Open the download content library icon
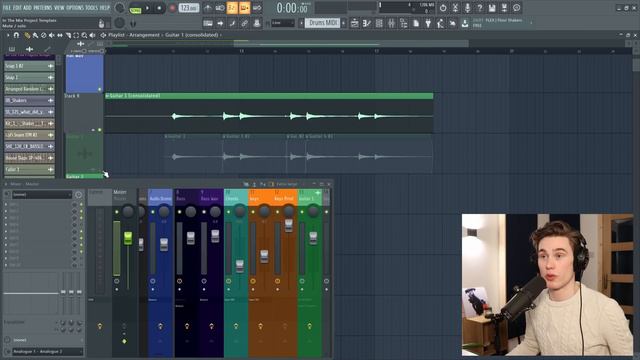 point(465,23)
